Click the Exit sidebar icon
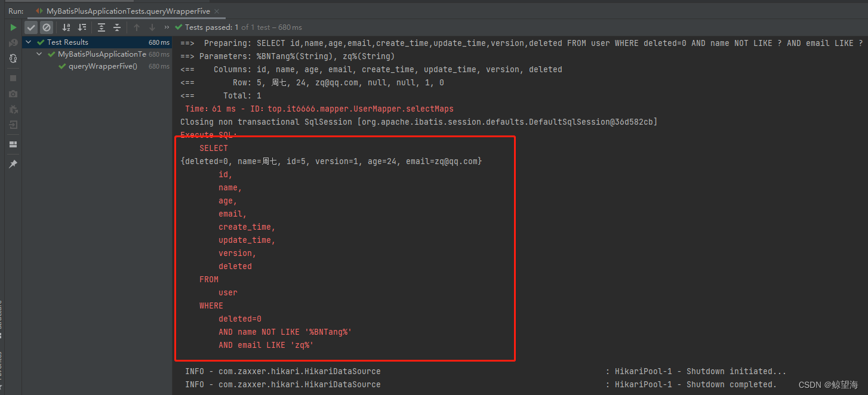Viewport: 868px width, 395px height. click(13, 125)
